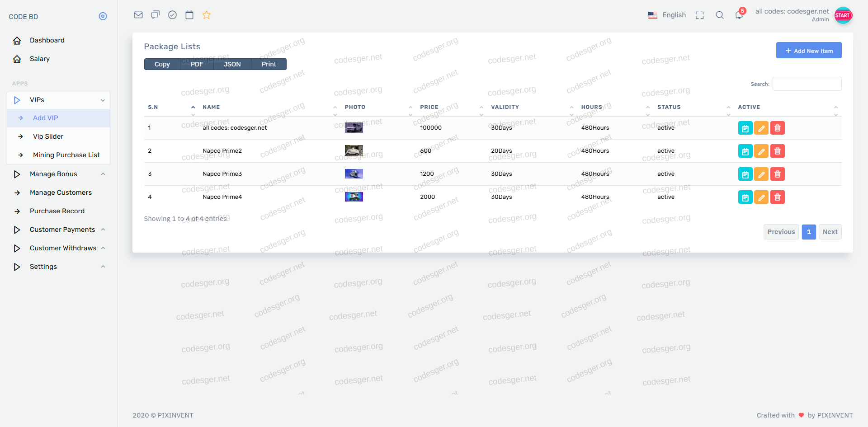Open the mail icon in top toolbar
The width and height of the screenshot is (868, 427).
(138, 15)
